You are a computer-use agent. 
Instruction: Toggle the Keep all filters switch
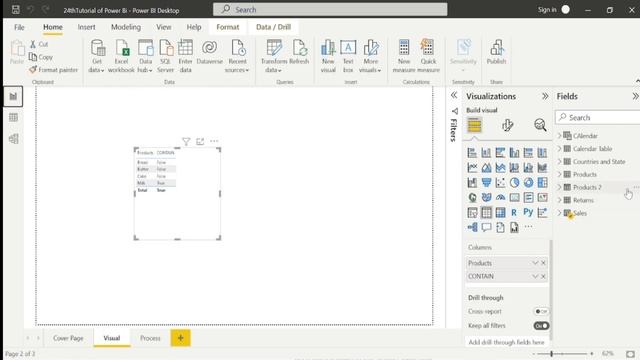click(x=541, y=326)
